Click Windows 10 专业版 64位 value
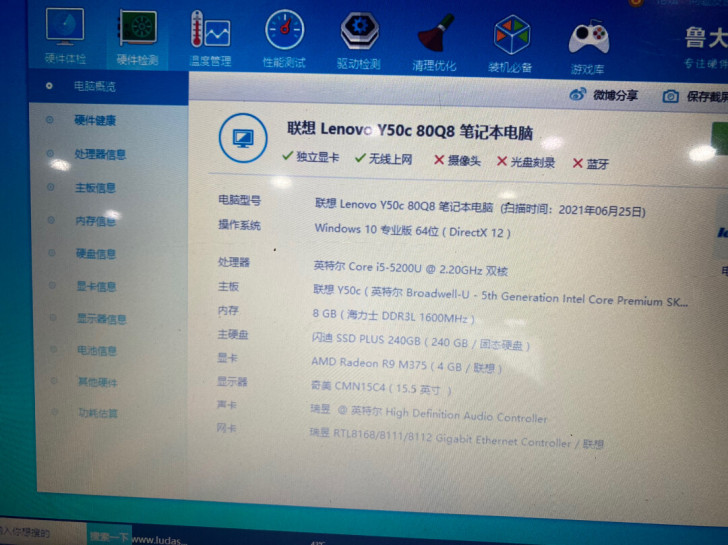This screenshot has width=728, height=545. 412,231
